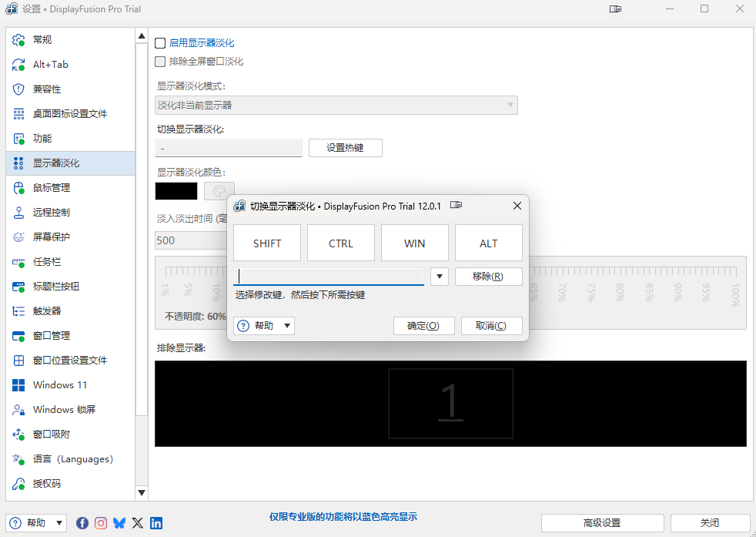
Task: Select 鼠标管理 in the sidebar
Action: (52, 188)
